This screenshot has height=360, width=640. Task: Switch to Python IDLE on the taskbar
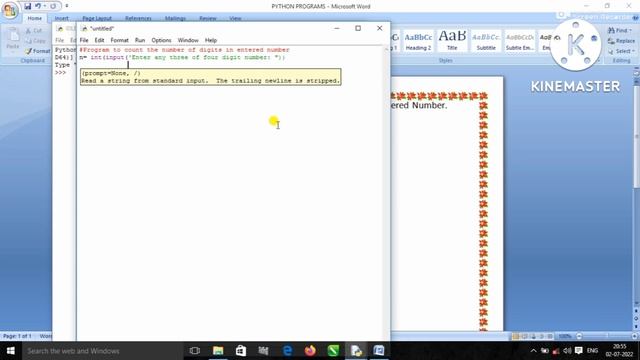coord(356,351)
